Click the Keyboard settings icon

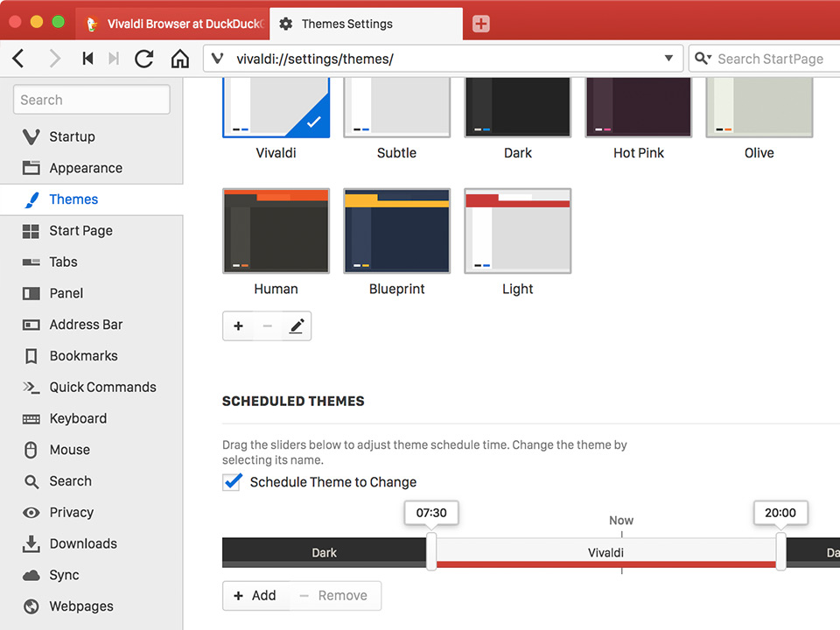click(31, 419)
